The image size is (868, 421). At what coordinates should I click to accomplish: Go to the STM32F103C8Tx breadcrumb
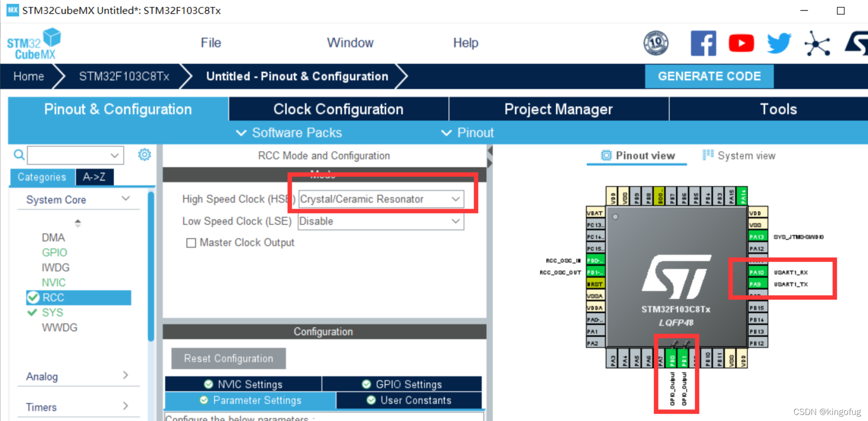[x=124, y=76]
